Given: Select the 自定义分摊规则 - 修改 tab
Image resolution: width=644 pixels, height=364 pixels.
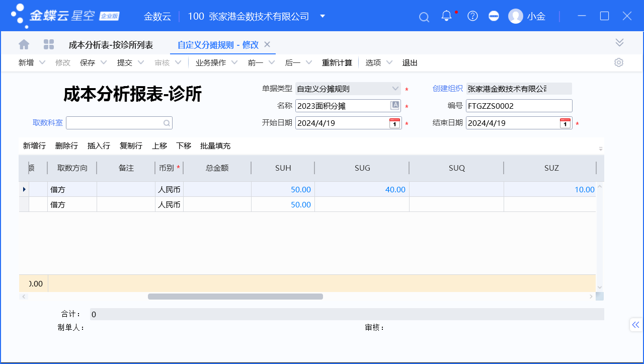Looking at the screenshot, I should pyautogui.click(x=218, y=45).
